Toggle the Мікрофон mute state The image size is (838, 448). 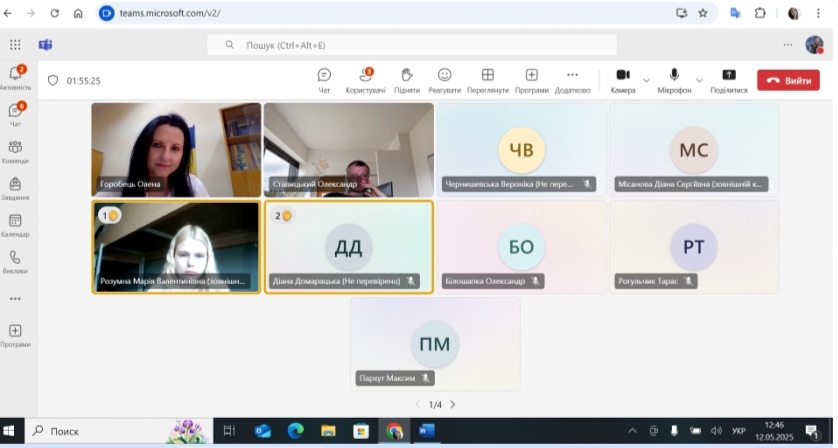674,78
